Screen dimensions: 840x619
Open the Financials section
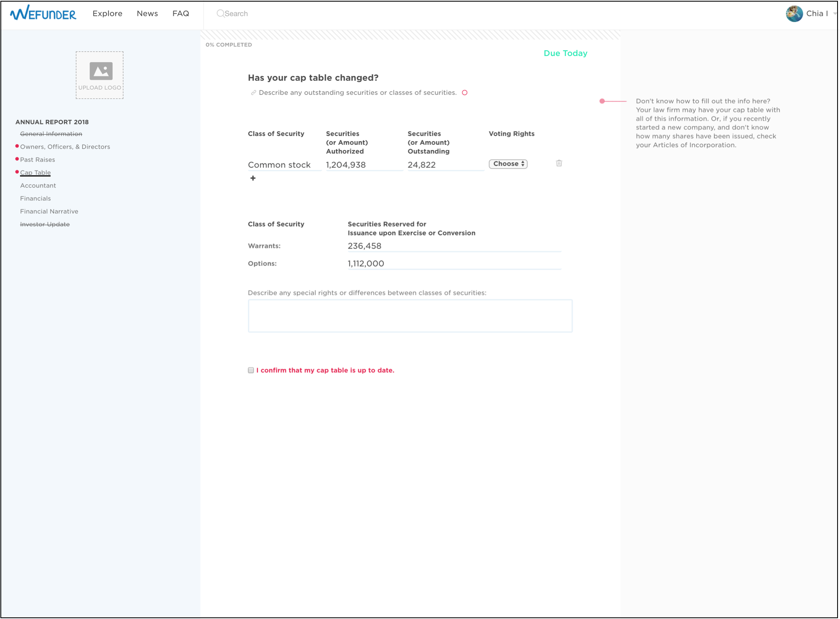(36, 199)
